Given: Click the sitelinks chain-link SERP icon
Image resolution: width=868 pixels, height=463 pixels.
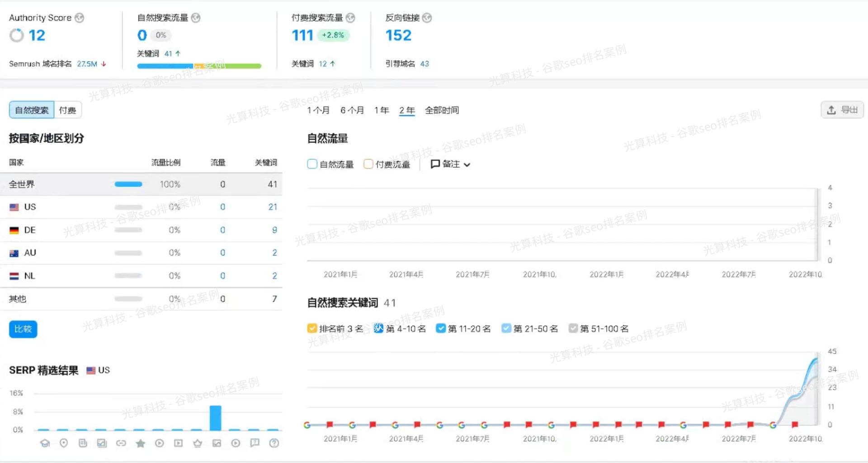Looking at the screenshot, I should click(121, 444).
